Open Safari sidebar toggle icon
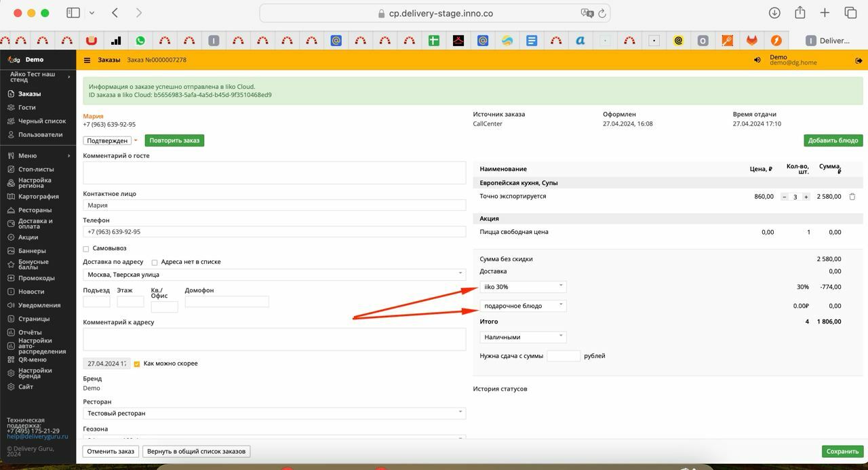The width and height of the screenshot is (868, 470). pyautogui.click(x=73, y=13)
